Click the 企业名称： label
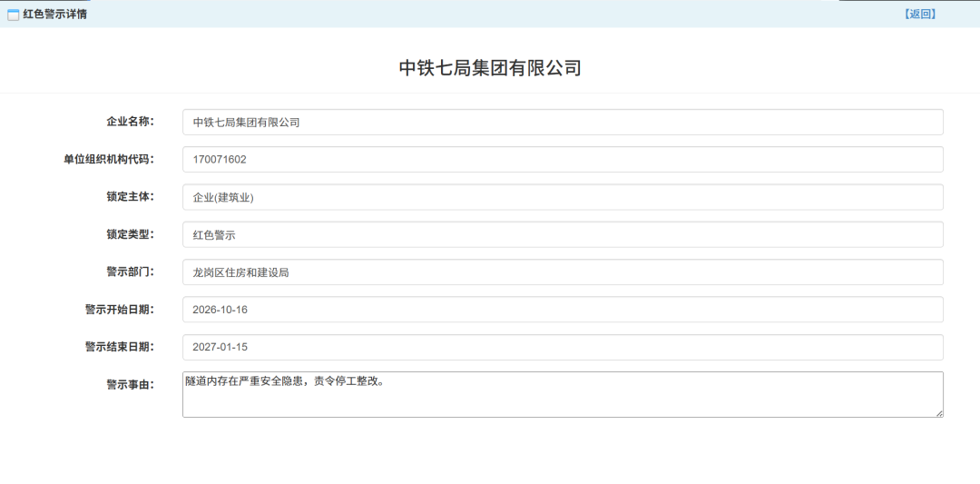The width and height of the screenshot is (980, 484). point(130,122)
